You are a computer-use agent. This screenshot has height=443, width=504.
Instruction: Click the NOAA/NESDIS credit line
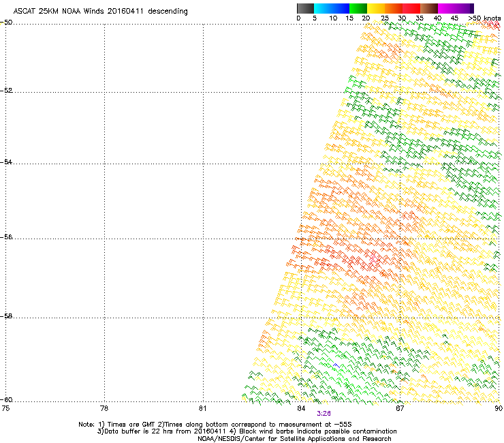[x=294, y=439]
